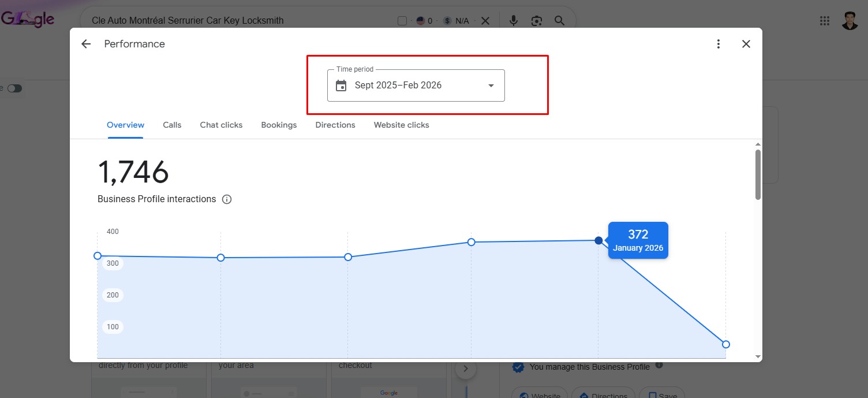Click the 300 axis label
This screenshot has width=868, height=398.
[113, 263]
